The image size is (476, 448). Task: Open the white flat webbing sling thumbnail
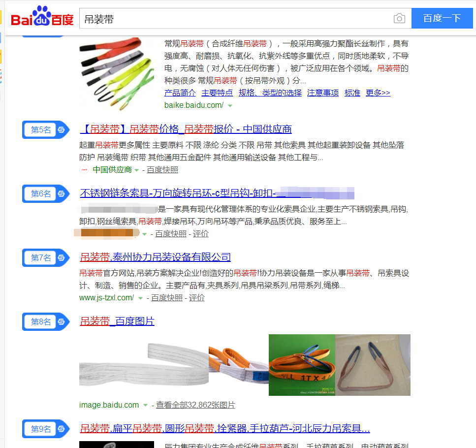point(144,365)
